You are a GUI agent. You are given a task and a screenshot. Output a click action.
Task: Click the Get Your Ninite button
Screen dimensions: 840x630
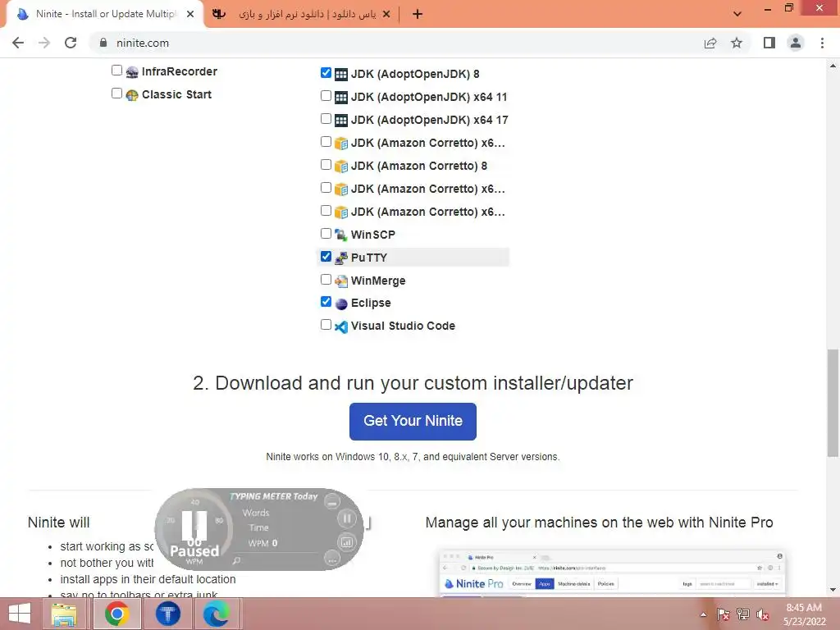[x=413, y=421]
